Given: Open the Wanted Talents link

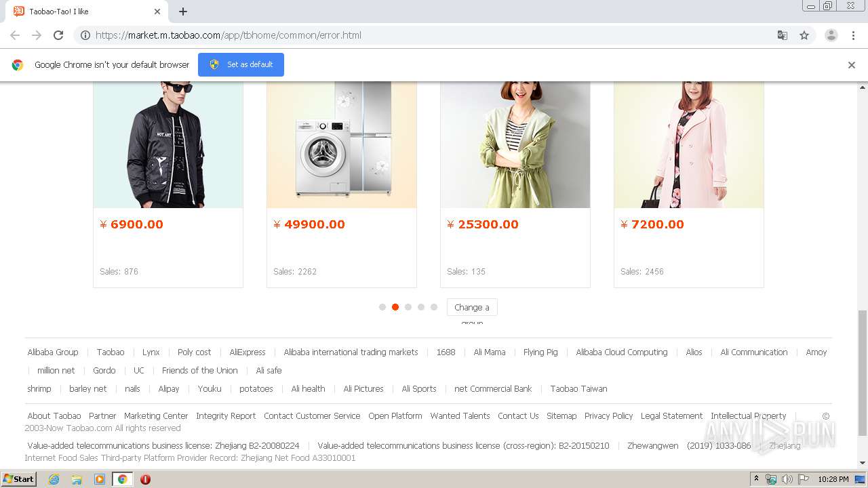Looking at the screenshot, I should (460, 416).
